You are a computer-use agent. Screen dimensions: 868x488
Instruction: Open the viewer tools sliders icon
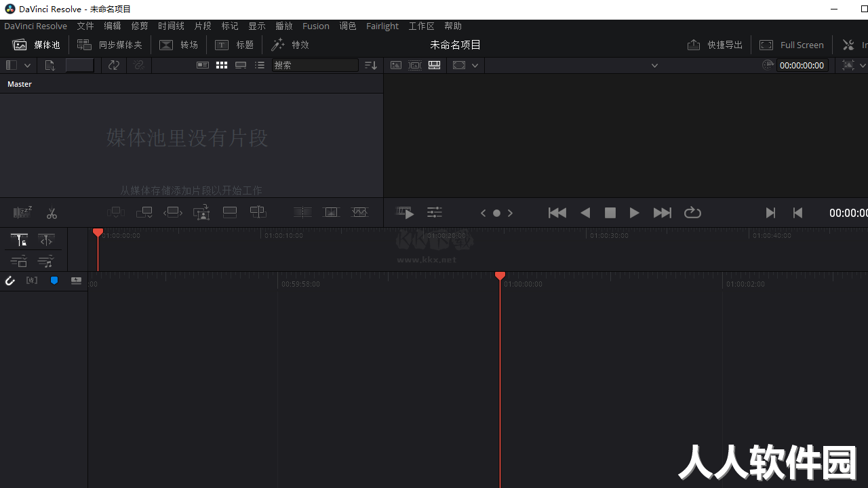pos(435,213)
